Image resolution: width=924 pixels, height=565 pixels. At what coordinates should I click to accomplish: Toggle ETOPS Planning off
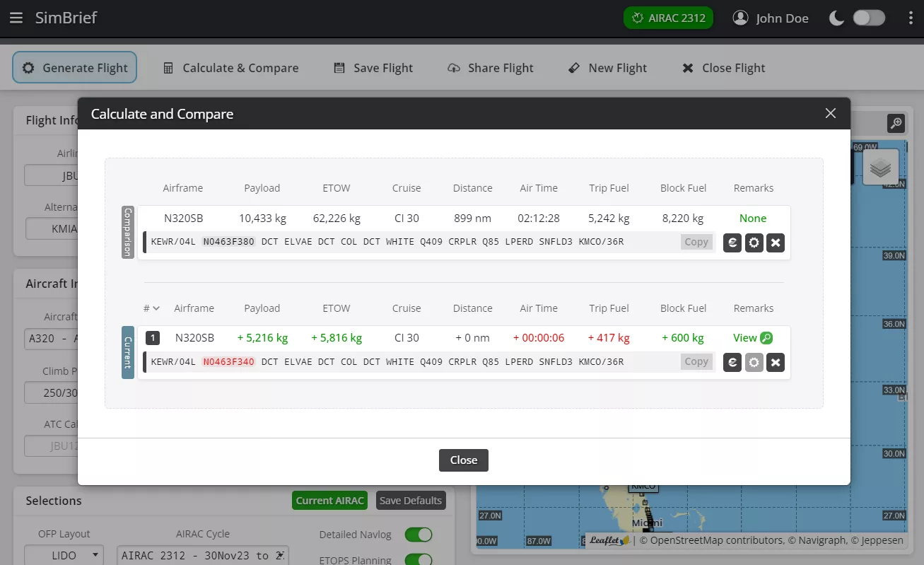(x=419, y=559)
